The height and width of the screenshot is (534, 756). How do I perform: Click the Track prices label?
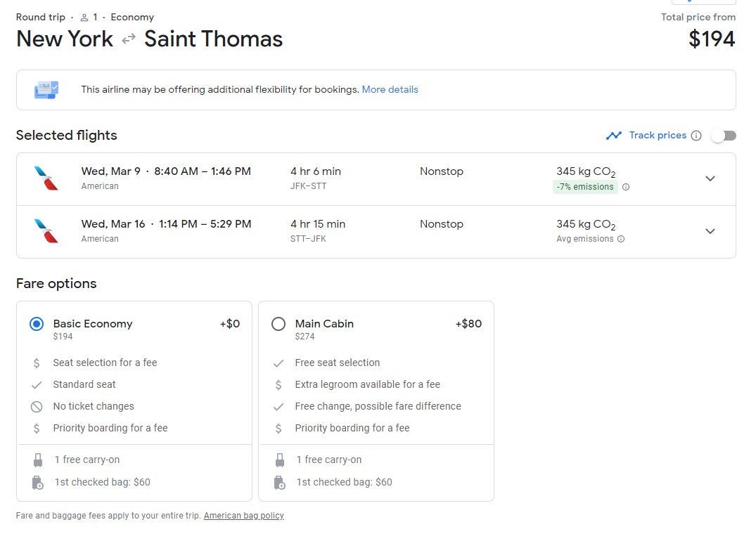click(x=658, y=136)
